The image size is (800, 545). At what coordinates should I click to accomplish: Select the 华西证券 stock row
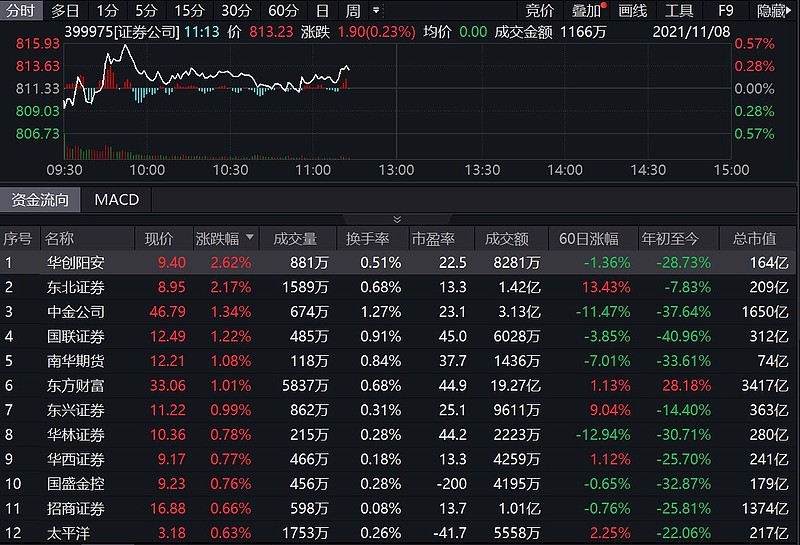398,459
